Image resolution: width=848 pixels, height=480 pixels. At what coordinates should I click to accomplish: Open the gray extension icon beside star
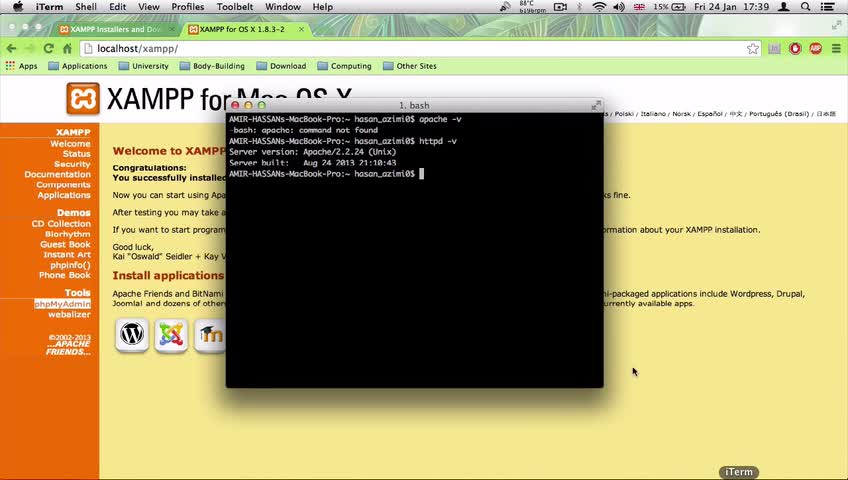(774, 49)
